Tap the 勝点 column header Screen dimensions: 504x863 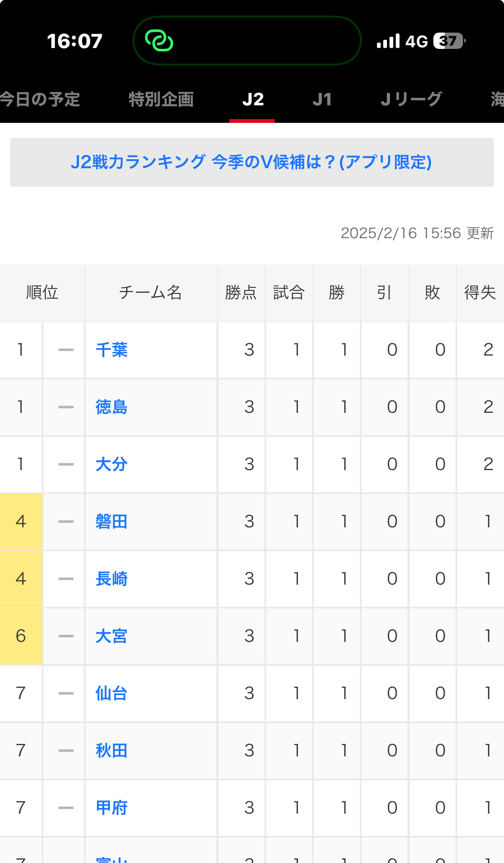point(241,293)
